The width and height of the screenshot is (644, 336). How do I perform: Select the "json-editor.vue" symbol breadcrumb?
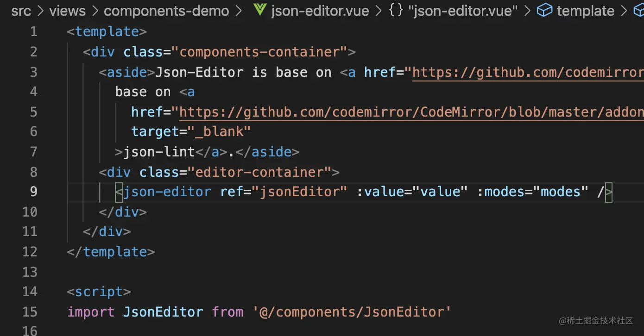[463, 11]
